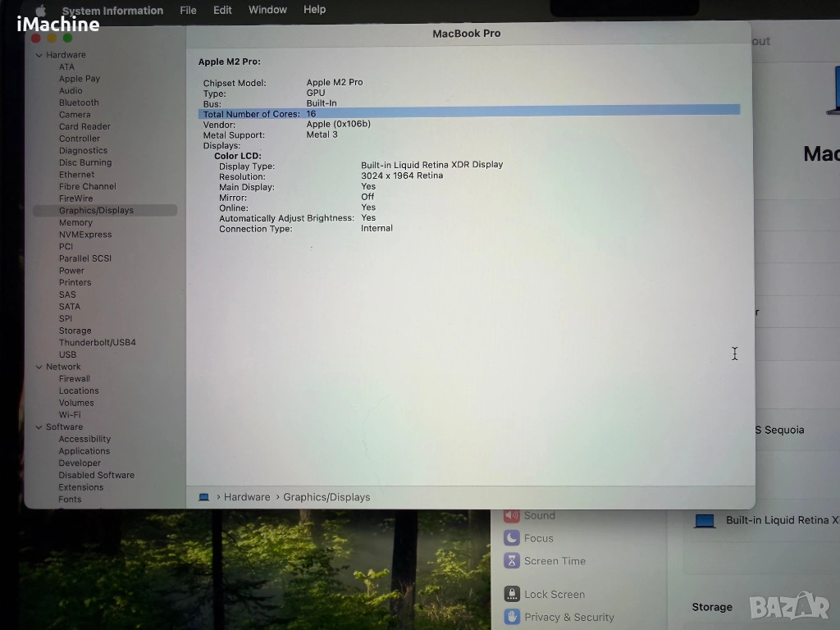The height and width of the screenshot is (630, 840).
Task: Select the Total Number of Cores row
Action: [468, 114]
